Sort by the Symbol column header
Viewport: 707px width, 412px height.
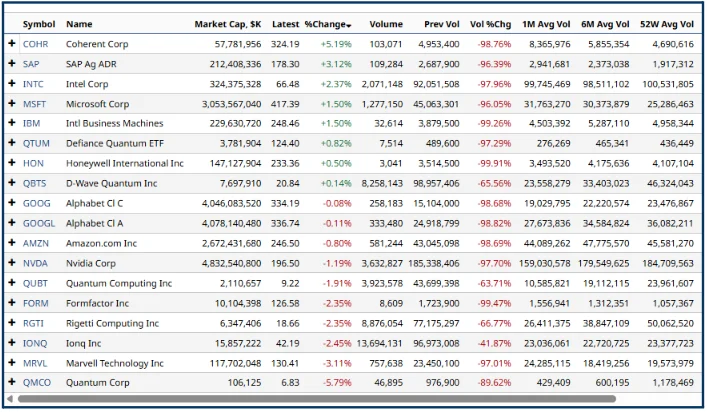[39, 24]
